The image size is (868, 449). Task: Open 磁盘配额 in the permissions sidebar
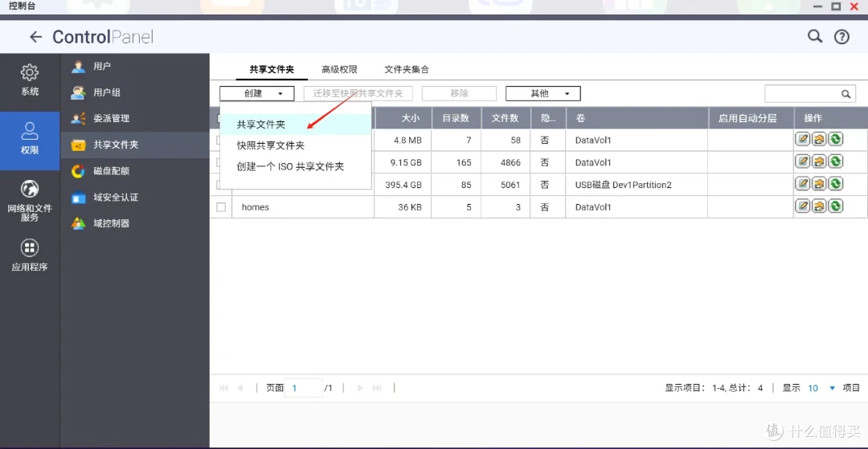click(134, 171)
